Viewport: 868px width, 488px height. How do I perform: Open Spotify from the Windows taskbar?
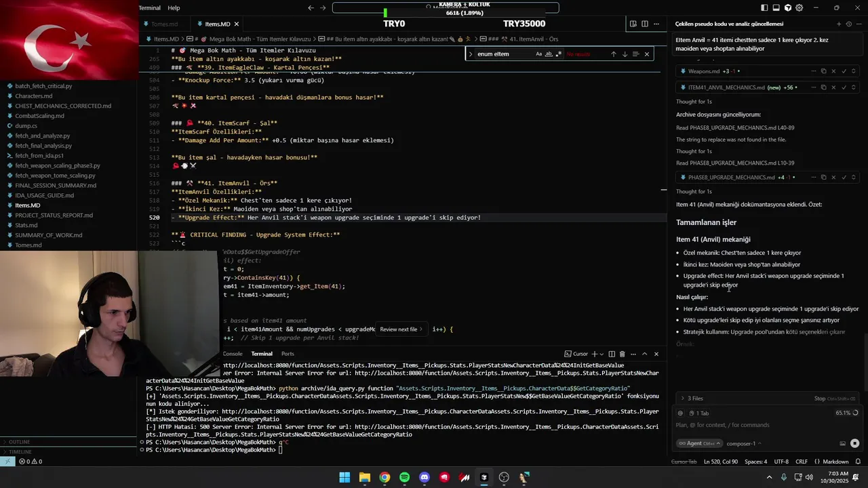pos(405,477)
